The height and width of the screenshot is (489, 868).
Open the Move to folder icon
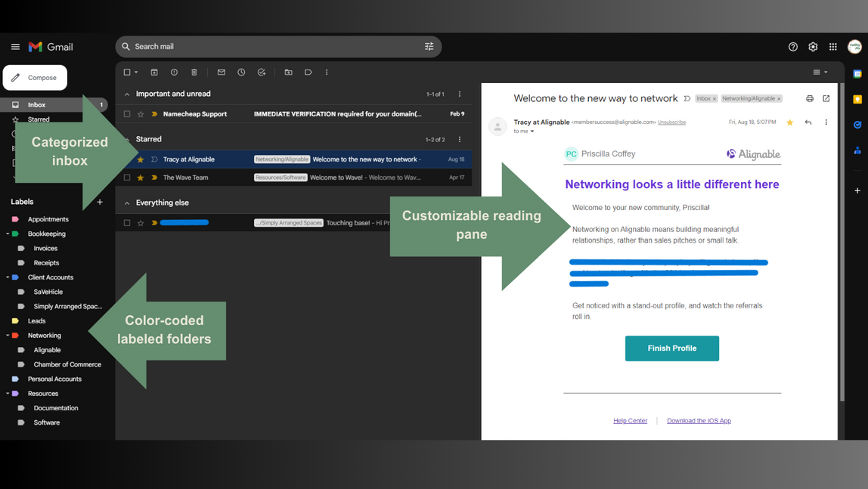pyautogui.click(x=288, y=73)
